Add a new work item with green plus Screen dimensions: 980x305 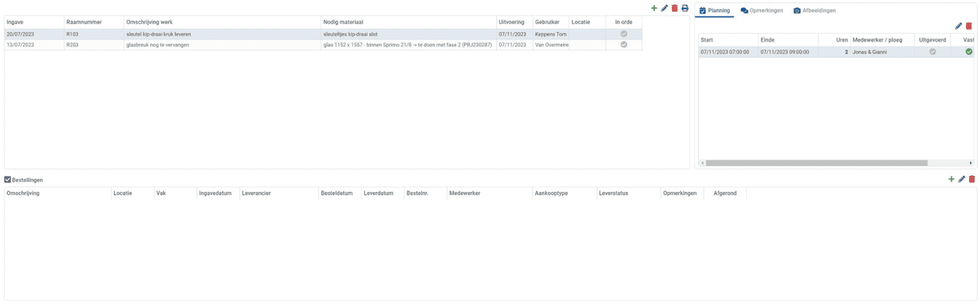654,9
